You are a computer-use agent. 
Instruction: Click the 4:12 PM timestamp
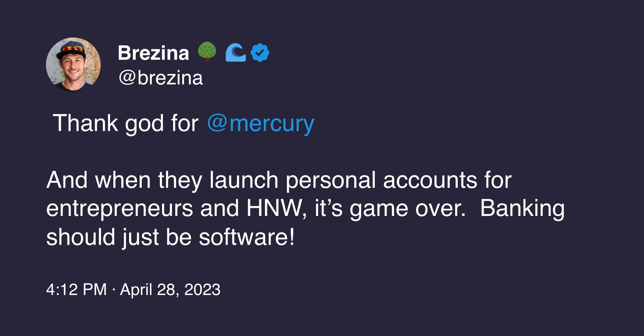tap(76, 289)
